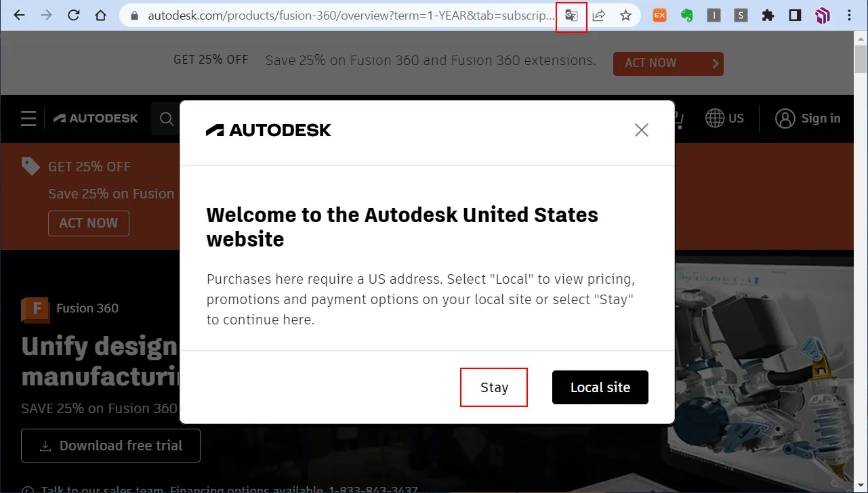This screenshot has width=868, height=493.
Task: Click the price tag promo icon
Action: point(30,166)
